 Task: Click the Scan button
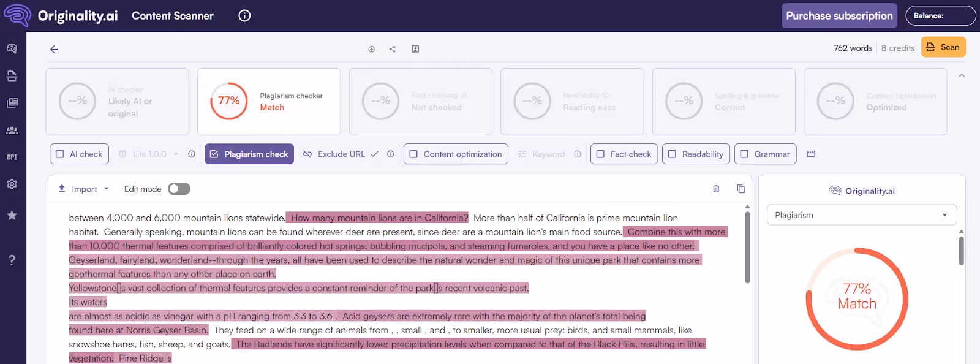943,47
